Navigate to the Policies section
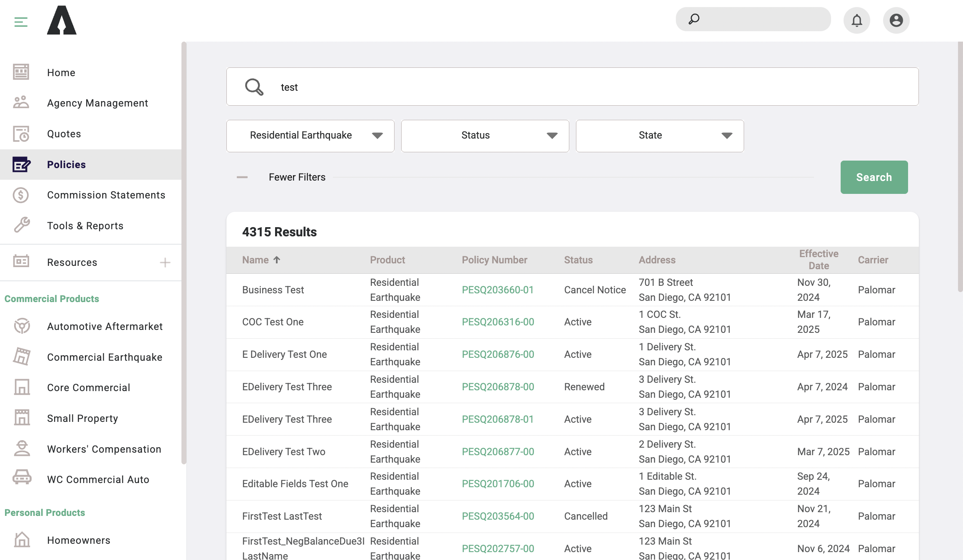Viewport: 963px width, 560px height. [66, 164]
